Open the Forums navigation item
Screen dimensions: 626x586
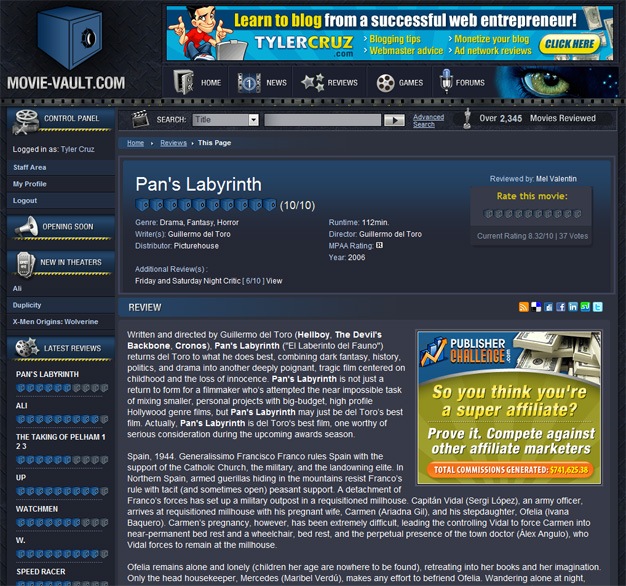tap(462, 83)
